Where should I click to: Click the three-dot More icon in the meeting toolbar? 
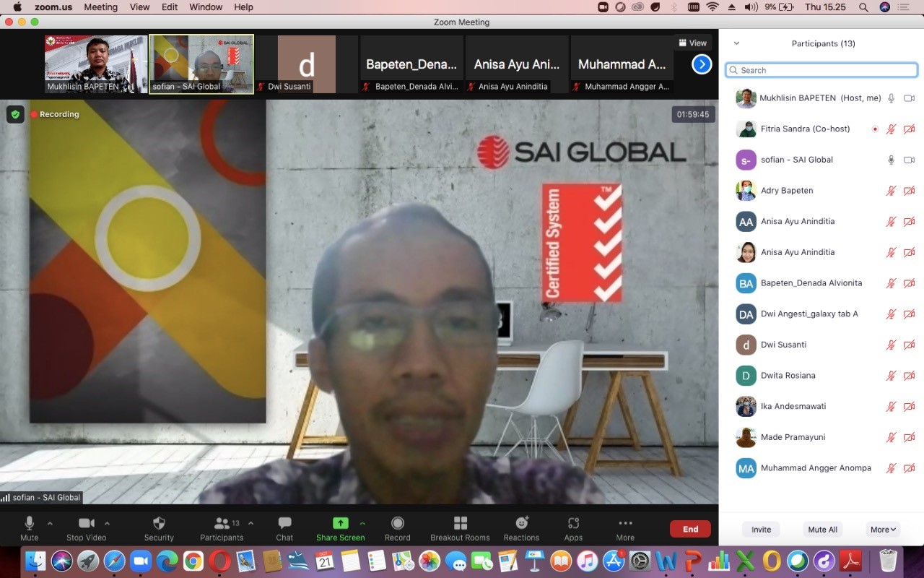(x=625, y=523)
